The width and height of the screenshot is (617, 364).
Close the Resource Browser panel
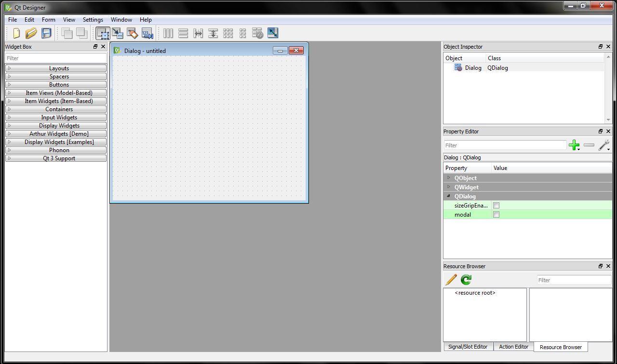pos(608,266)
